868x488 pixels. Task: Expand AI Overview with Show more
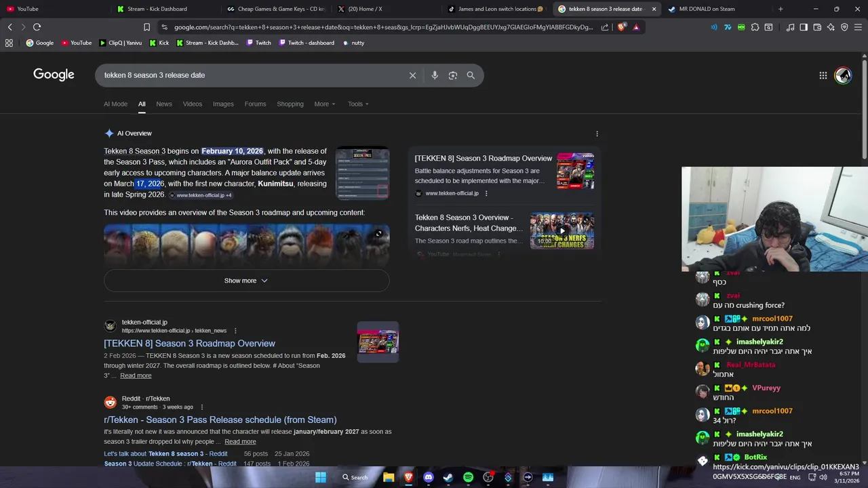[x=246, y=281]
